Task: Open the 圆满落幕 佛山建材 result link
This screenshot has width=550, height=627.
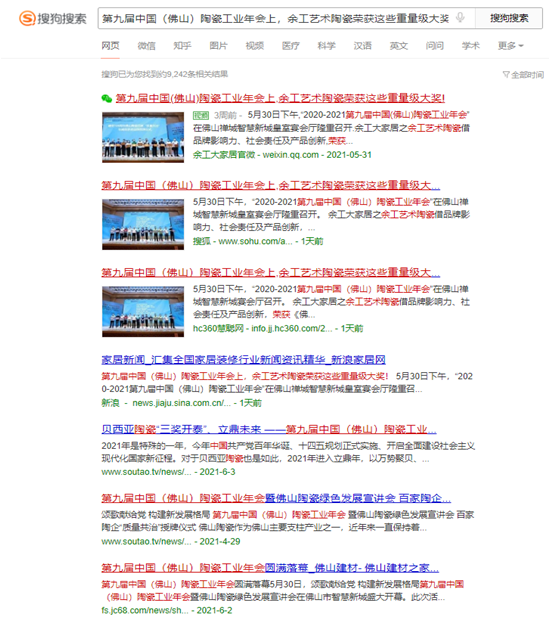Action: 270,568
